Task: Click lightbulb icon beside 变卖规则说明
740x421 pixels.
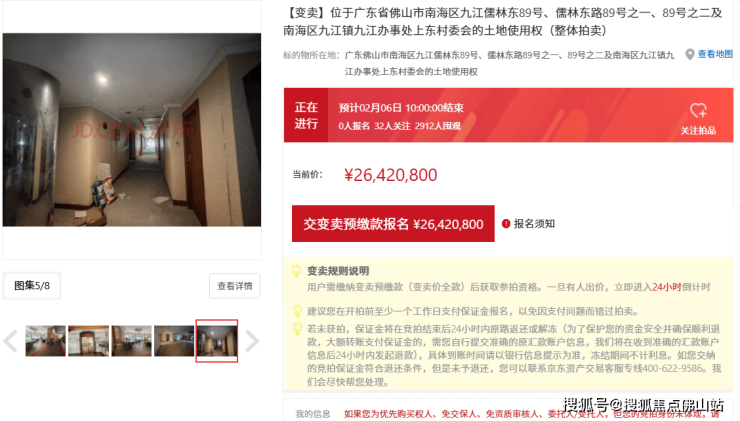Action: click(296, 271)
